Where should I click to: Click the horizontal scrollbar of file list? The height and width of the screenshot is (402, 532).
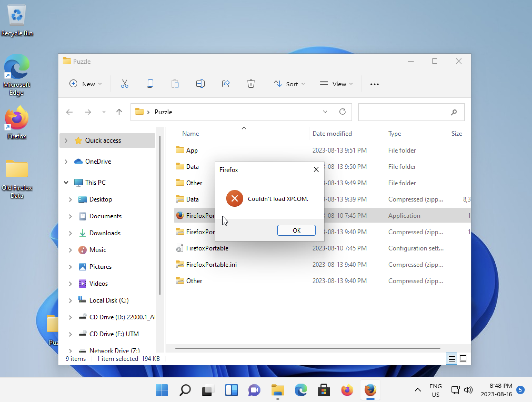pyautogui.click(x=307, y=348)
